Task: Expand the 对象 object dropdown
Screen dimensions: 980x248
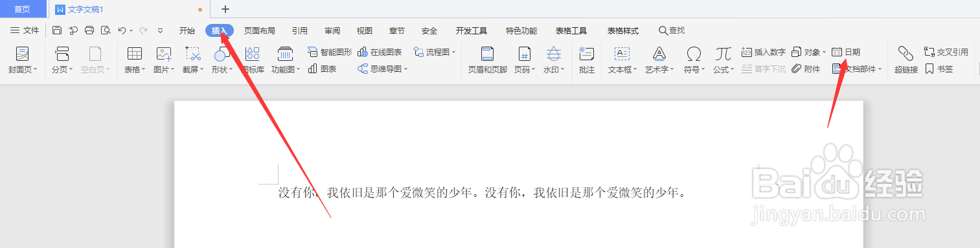Action: click(x=825, y=52)
